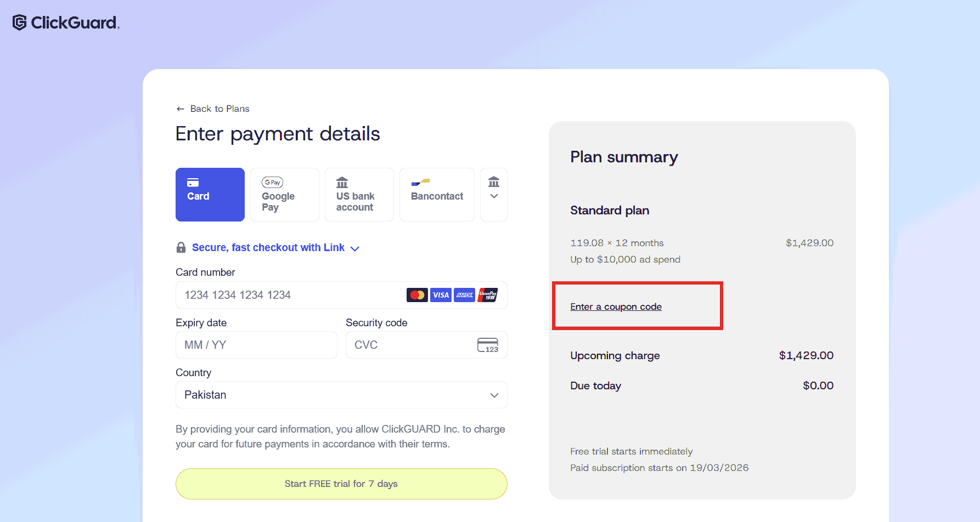Open the Country dropdown showing Pakistan
This screenshot has height=522, width=980.
tap(341, 395)
